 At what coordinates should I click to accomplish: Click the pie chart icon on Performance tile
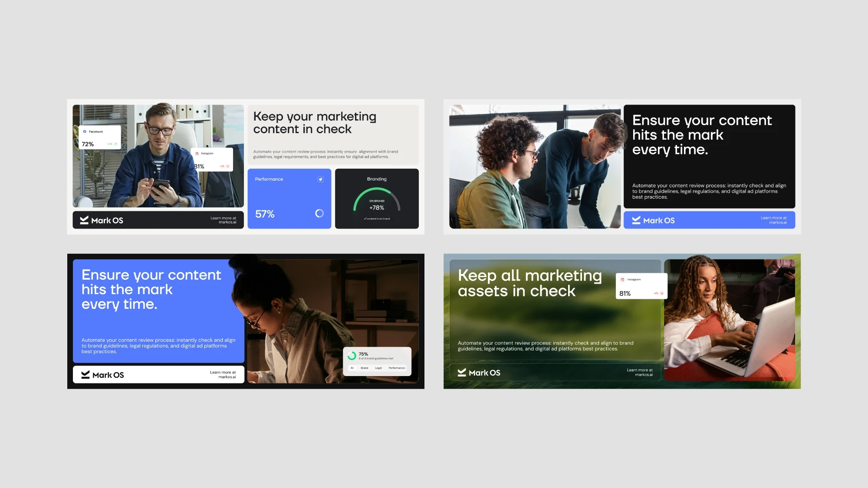click(321, 179)
